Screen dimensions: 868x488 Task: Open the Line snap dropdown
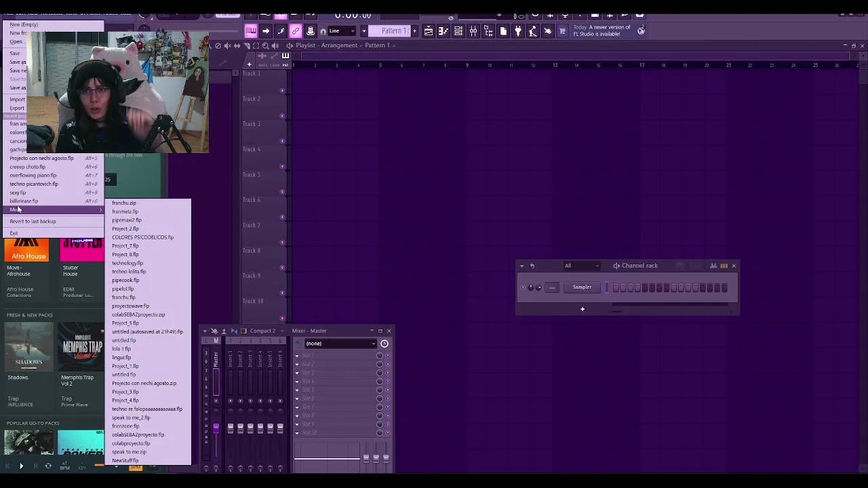pyautogui.click(x=343, y=30)
